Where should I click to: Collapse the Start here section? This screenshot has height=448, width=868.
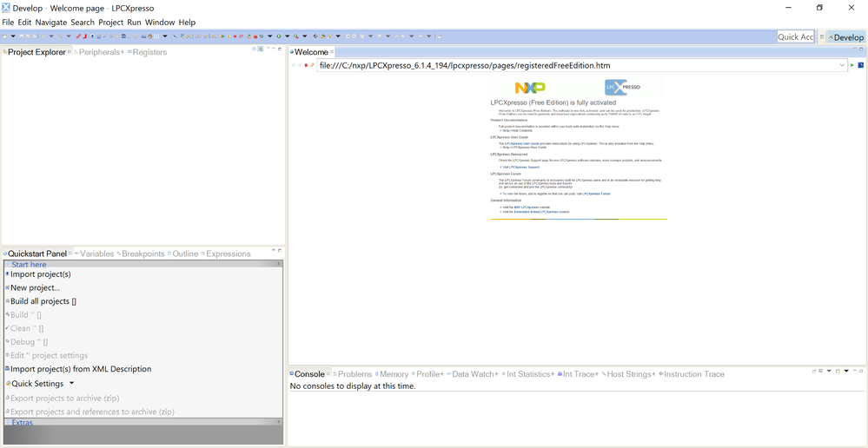point(279,265)
